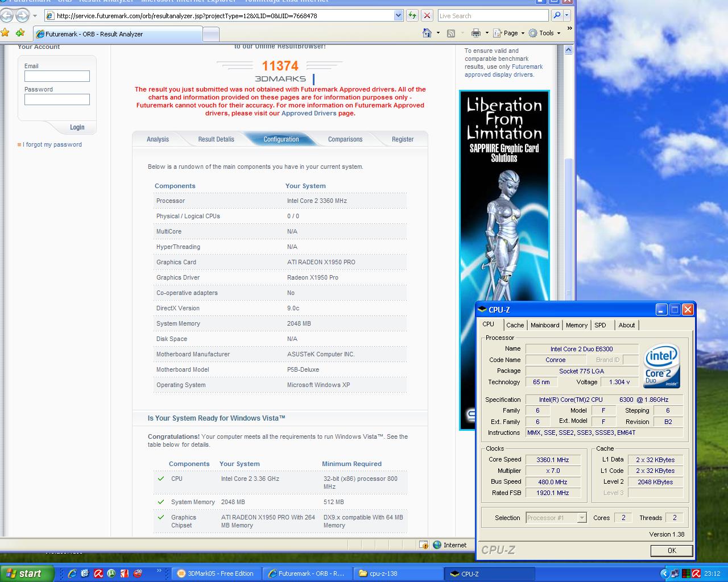The width and height of the screenshot is (728, 582).
Task: Click the OK button in CPU-Z
Action: click(x=672, y=550)
